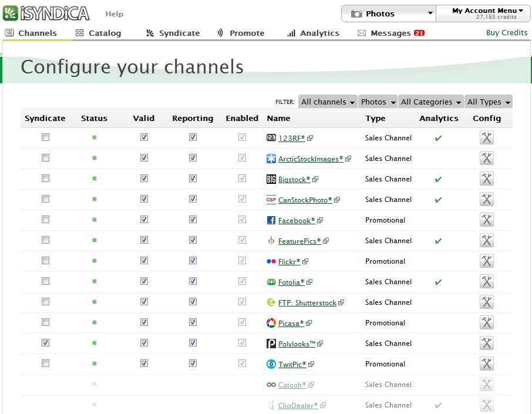Screen dimensions: 532x414
Task: Click external link icon next to 123RF
Action: pos(310,138)
